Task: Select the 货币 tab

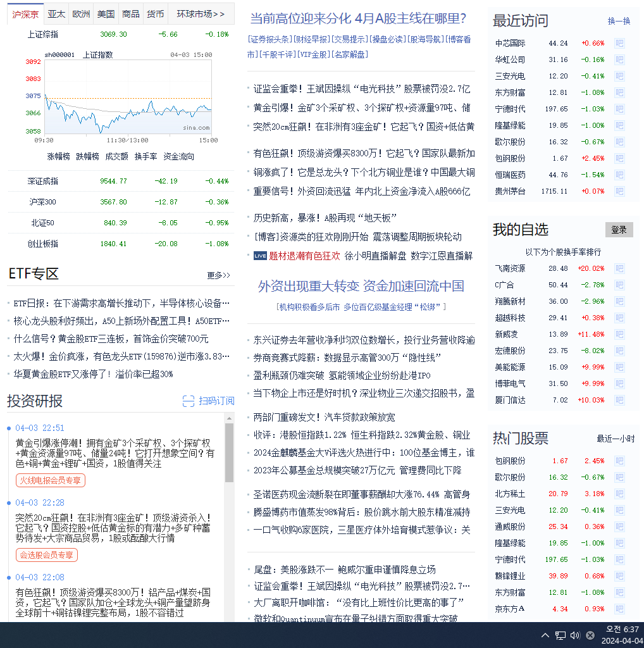Action: click(x=156, y=15)
